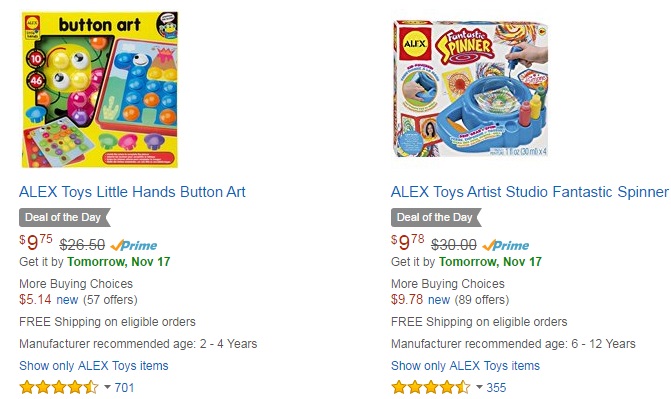The width and height of the screenshot is (671, 399).
Task: Click the Prime logo next to $26.50
Action: click(x=134, y=245)
